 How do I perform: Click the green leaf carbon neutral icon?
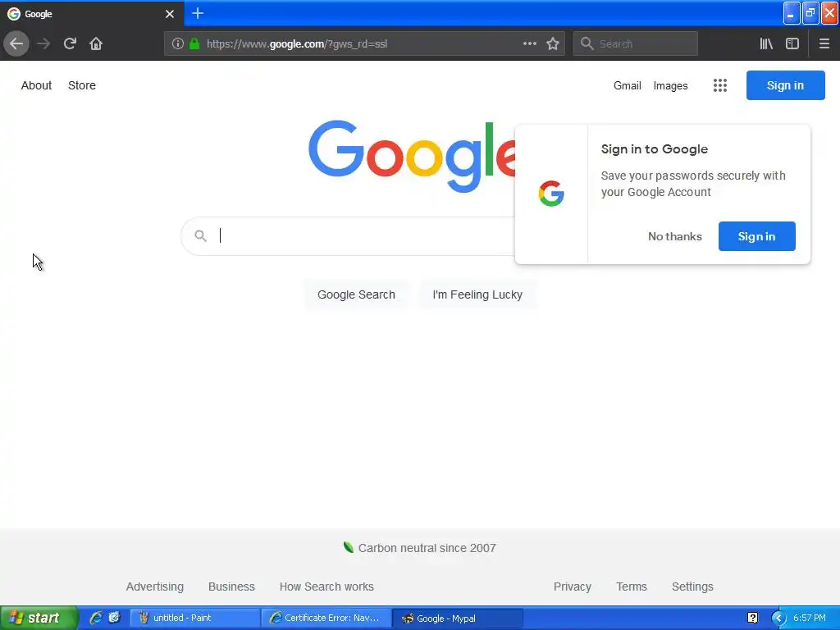(x=348, y=547)
